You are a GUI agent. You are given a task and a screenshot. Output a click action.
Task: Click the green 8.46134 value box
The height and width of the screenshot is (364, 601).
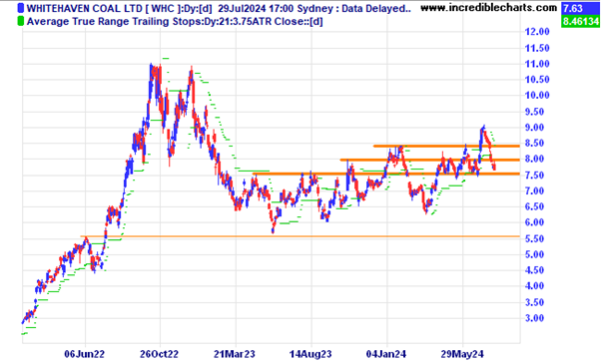580,21
